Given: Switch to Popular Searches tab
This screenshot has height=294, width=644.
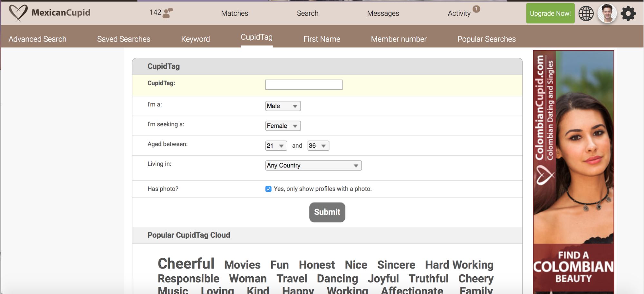Looking at the screenshot, I should 486,39.
